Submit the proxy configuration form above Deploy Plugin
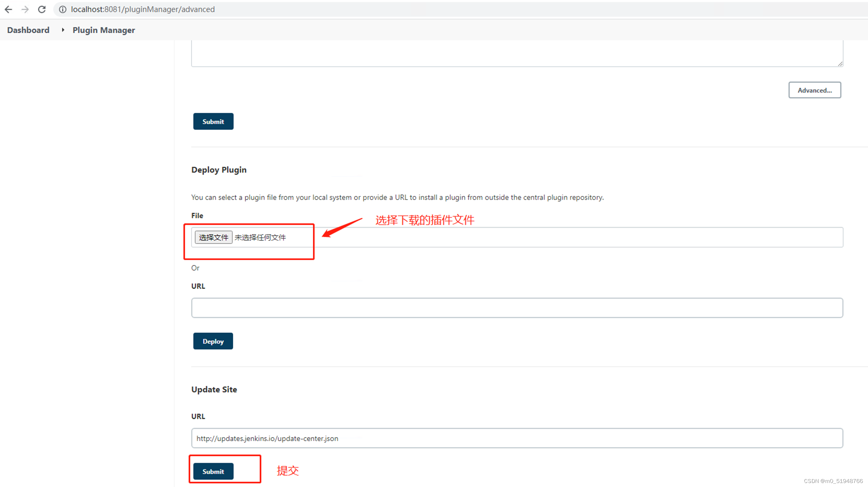 [x=213, y=121]
